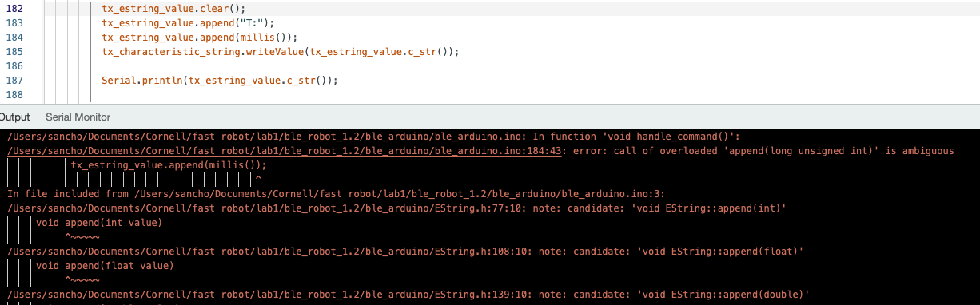Open the underlined ble_arduino.ino:184:43 error path
The width and height of the screenshot is (980, 305).
click(x=284, y=150)
